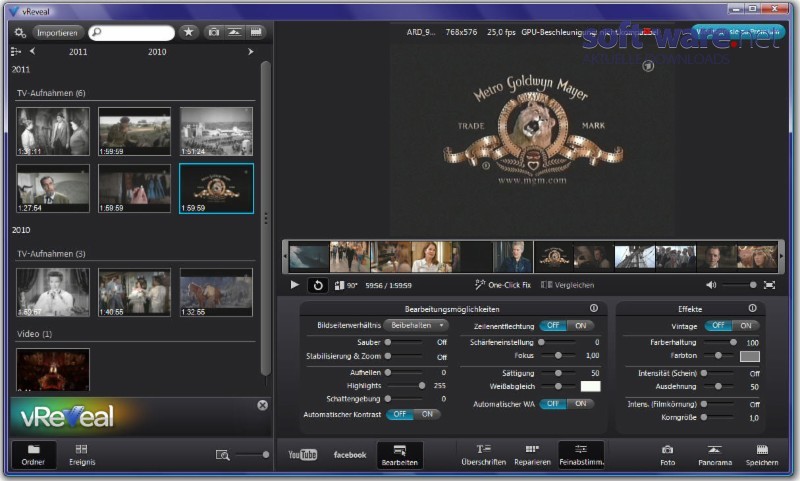800x481 pixels.
Task: Turn Automatischer WA ON
Action: point(581,403)
